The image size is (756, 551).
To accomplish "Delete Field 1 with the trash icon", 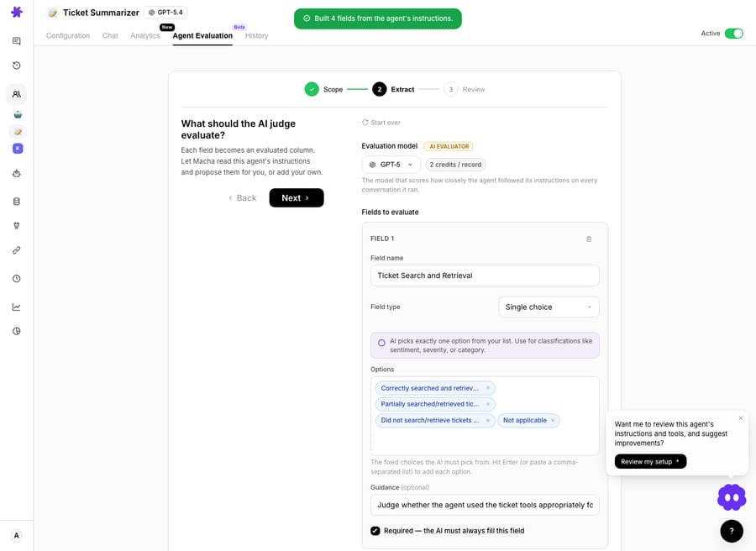I will click(589, 239).
